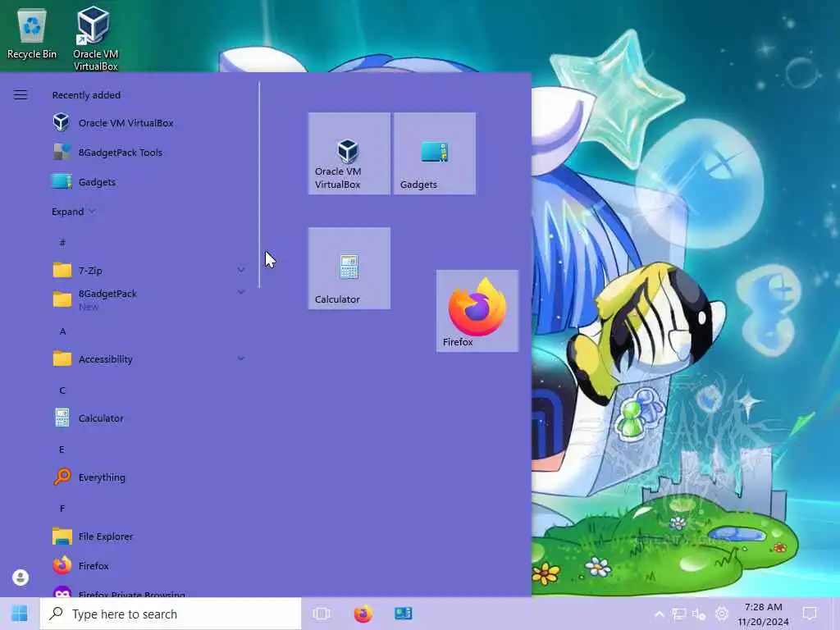Click the Windows Start button
This screenshot has width=840, height=630.
coord(20,614)
